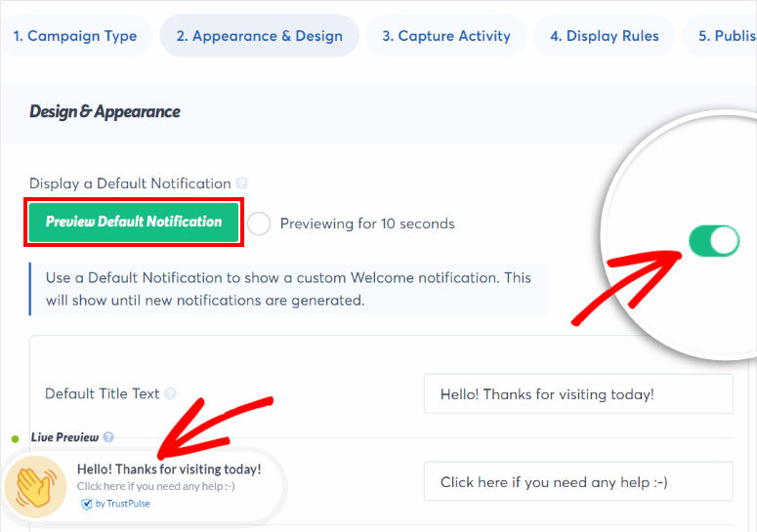Image resolution: width=757 pixels, height=532 pixels.
Task: Click 'Click here if you need any help' preview text
Action: [x=156, y=486]
